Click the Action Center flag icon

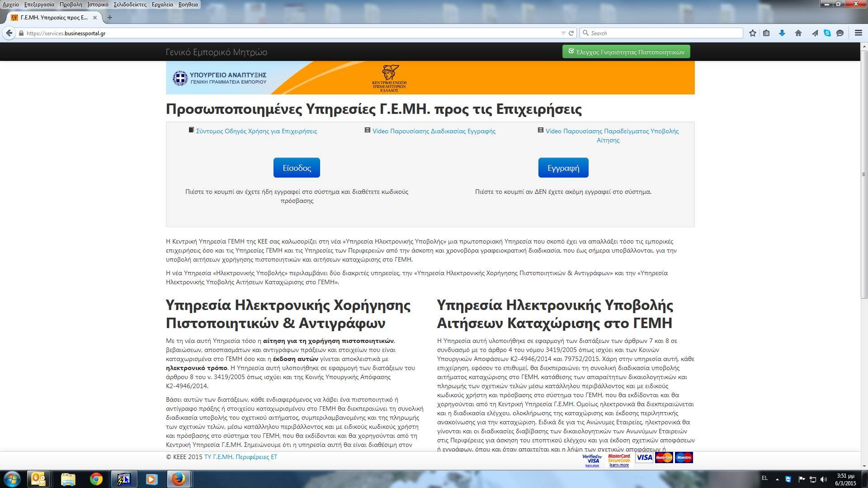(x=802, y=479)
